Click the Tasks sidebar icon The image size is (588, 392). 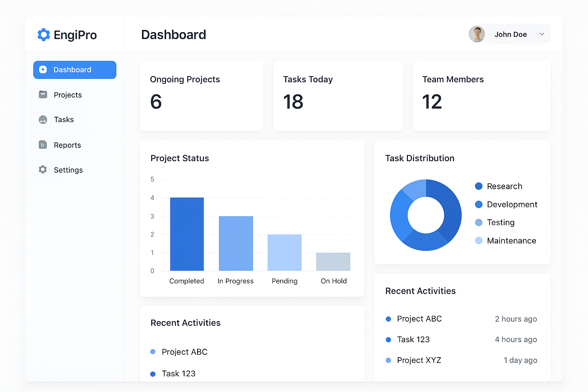(43, 120)
